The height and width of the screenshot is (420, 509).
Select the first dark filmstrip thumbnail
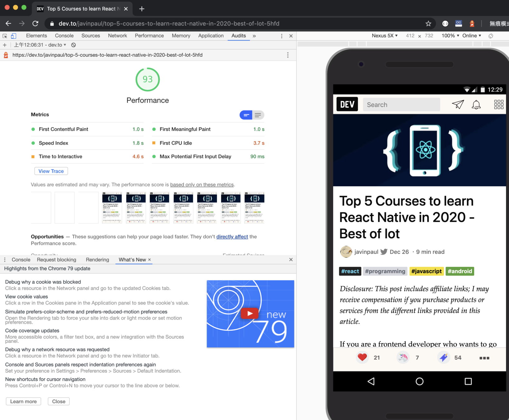pos(112,208)
